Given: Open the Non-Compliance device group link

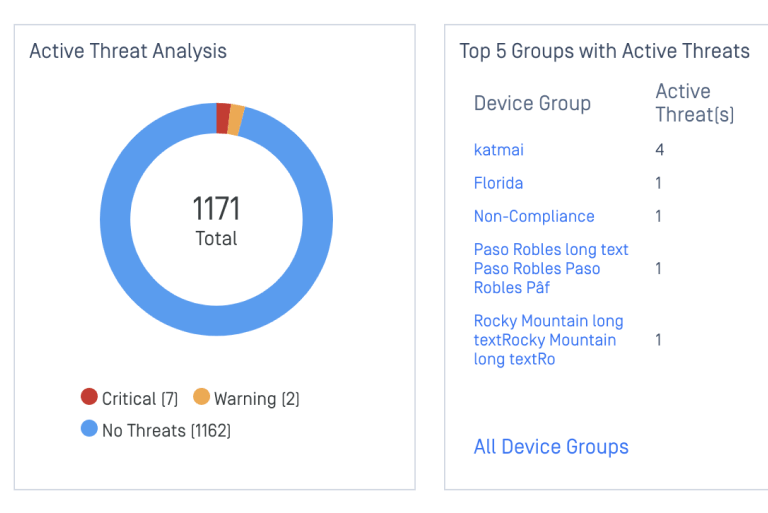Looking at the screenshot, I should point(534,216).
